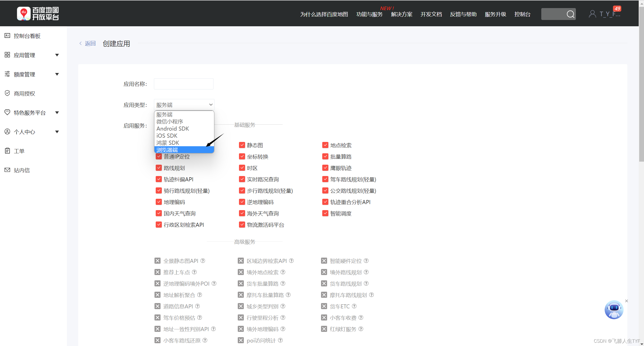The image size is (644, 346).
Task: Open 功能与服务 menu
Action: [x=369, y=14]
